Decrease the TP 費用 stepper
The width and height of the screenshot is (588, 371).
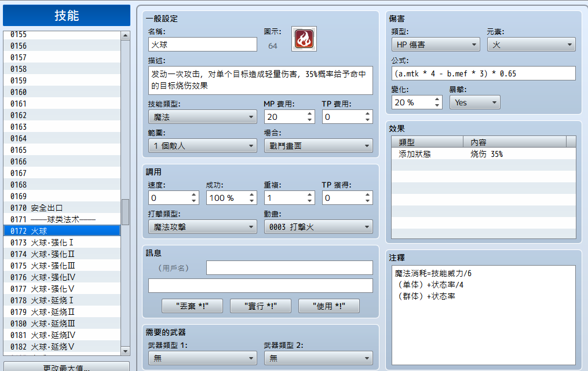click(367, 120)
